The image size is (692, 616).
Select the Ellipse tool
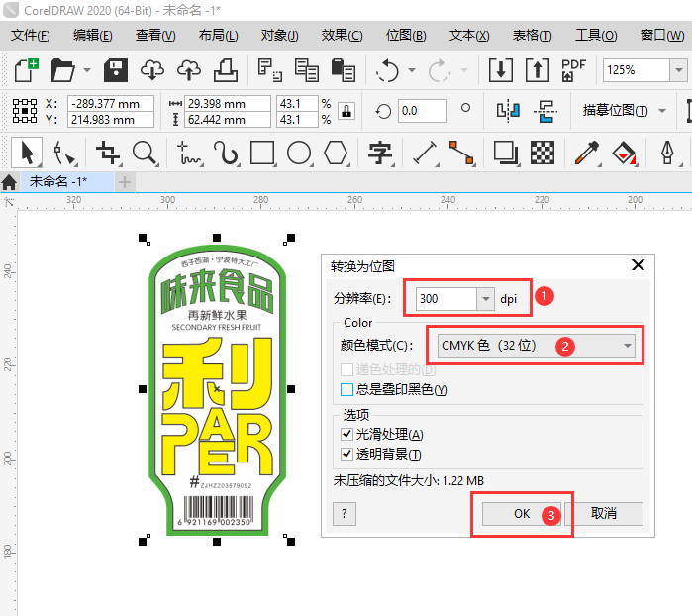click(x=299, y=153)
